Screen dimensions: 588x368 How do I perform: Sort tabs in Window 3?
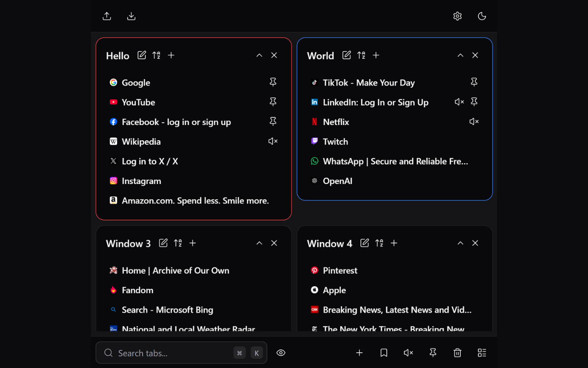(178, 243)
